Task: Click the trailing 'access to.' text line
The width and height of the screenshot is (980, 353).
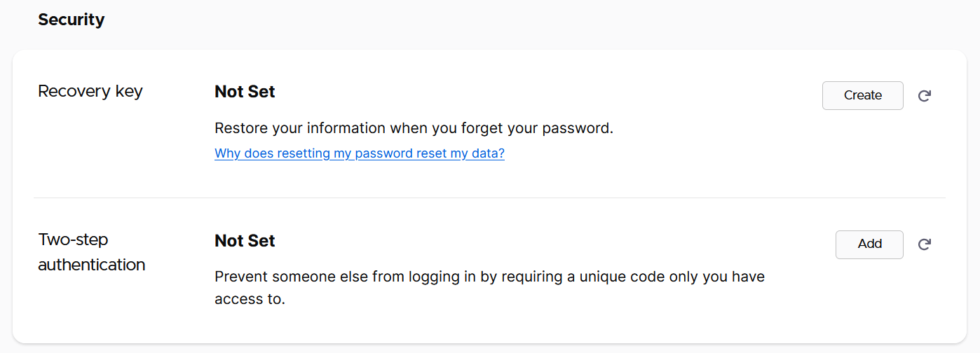Action: [x=250, y=300]
